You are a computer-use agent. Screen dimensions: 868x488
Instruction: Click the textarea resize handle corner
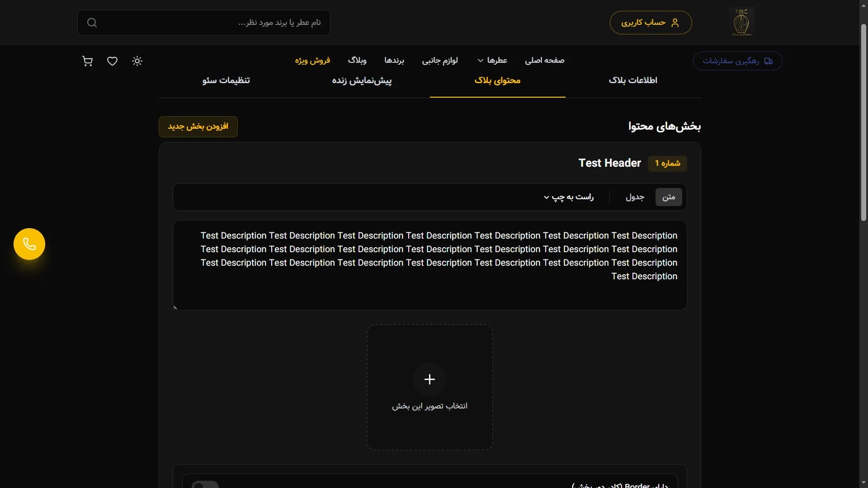[175, 308]
